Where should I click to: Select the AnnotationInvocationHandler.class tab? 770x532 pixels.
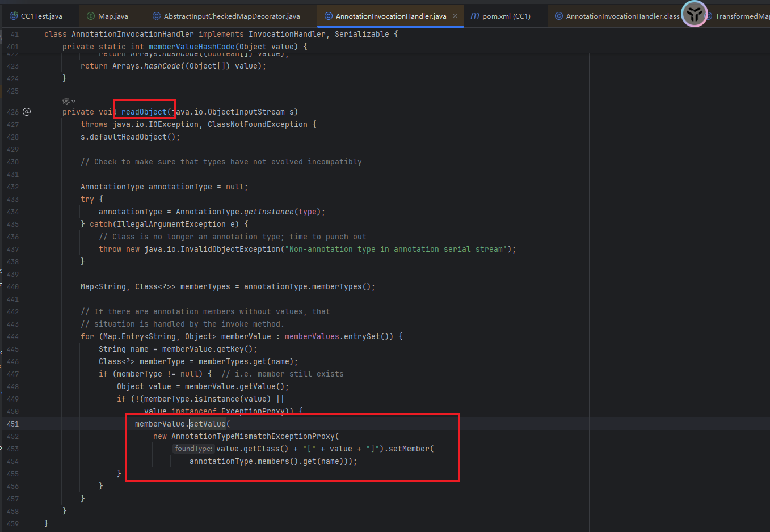click(x=622, y=16)
